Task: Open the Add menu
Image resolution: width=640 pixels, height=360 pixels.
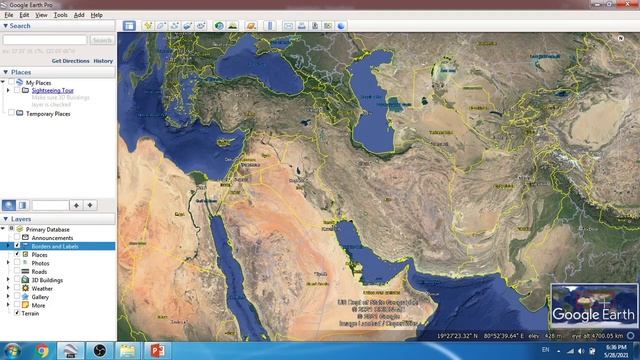Action: pyautogui.click(x=79, y=15)
